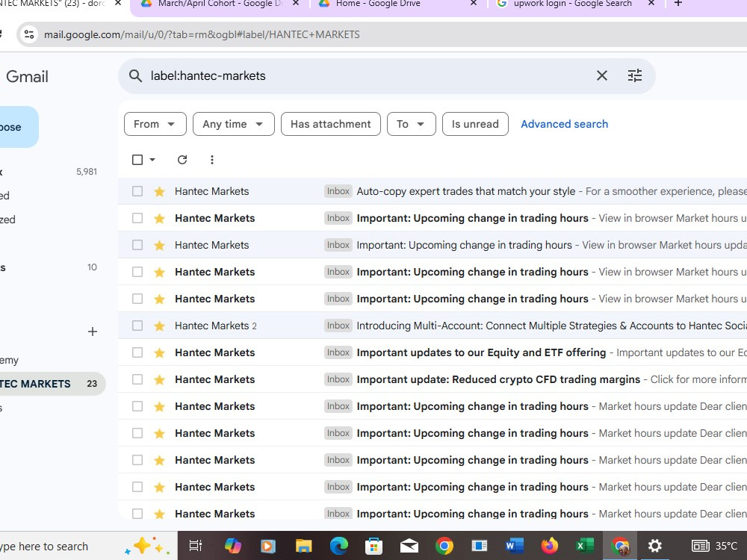
Task: Open the To filter dropdown
Action: (411, 124)
